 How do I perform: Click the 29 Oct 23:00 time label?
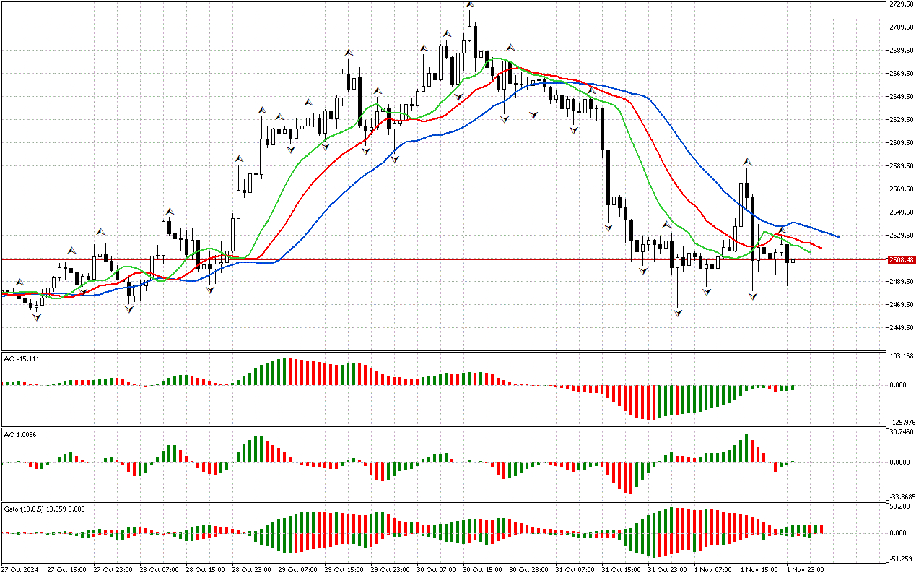click(x=391, y=569)
